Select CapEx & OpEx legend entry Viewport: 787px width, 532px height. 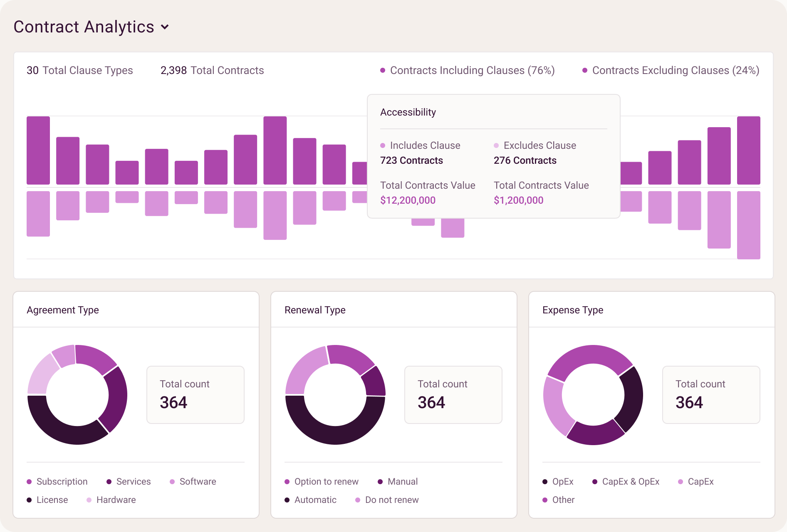[x=626, y=482]
